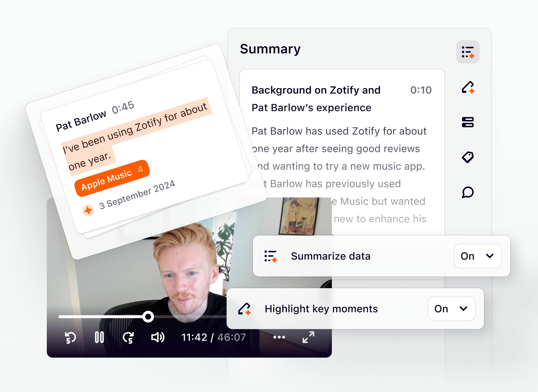Viewport: 538px width, 392px height.
Task: Mute the video volume
Action: click(158, 337)
